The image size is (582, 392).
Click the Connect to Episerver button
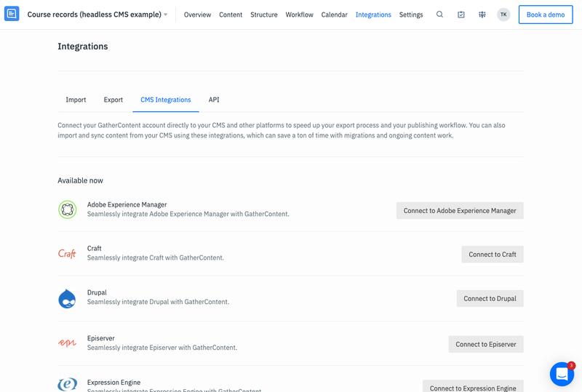tap(485, 344)
